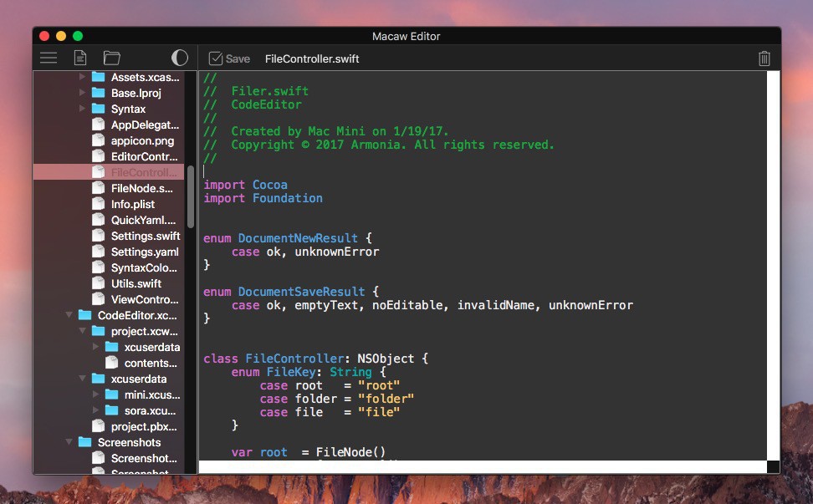
Task: Click the Utils.swift file icon
Action: tap(98, 283)
